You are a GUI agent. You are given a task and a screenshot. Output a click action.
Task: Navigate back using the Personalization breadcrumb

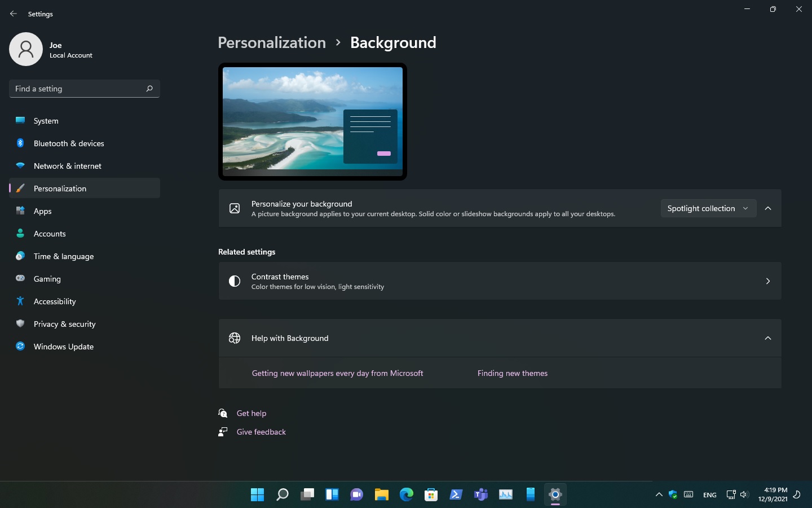pyautogui.click(x=272, y=42)
